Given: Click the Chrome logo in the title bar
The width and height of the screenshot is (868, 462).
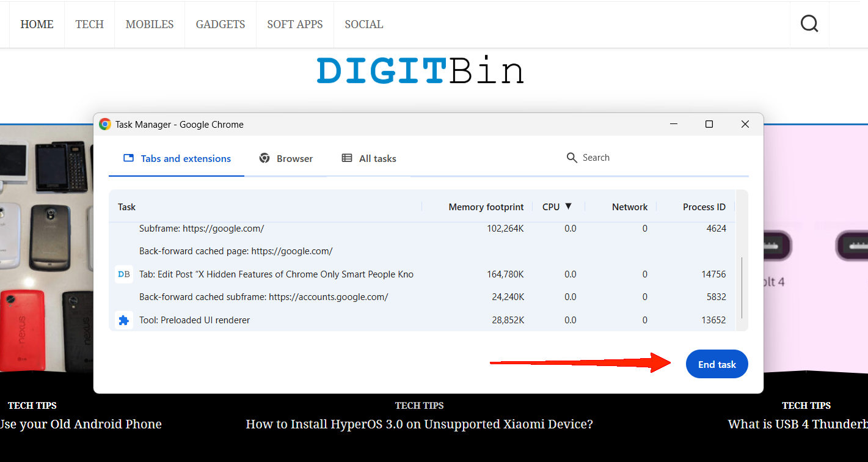Looking at the screenshot, I should pos(104,123).
